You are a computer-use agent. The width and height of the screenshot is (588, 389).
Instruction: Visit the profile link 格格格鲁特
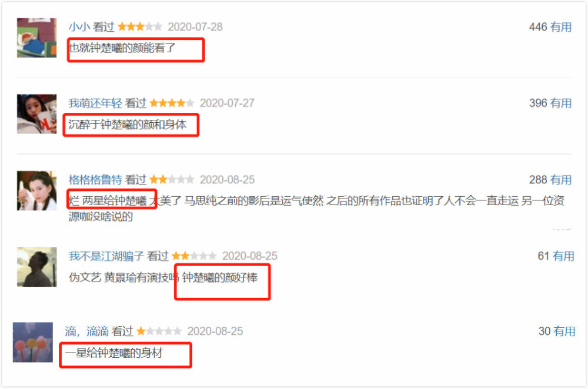click(x=95, y=179)
